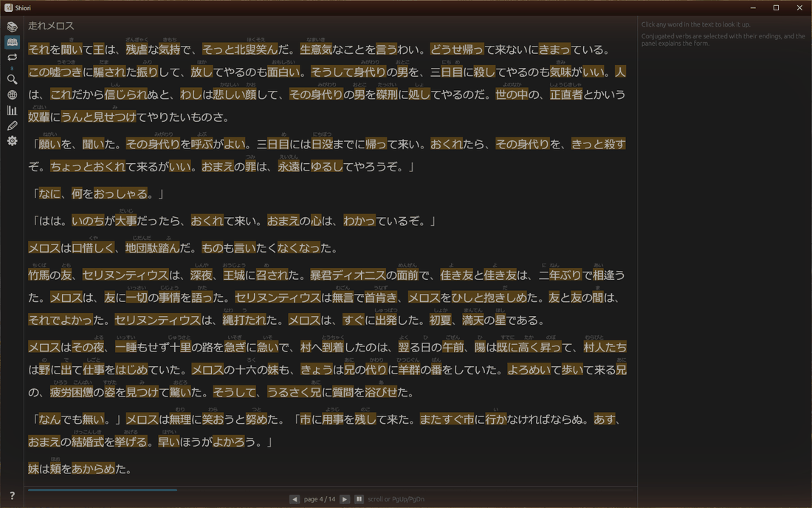Look up the word 北叟笑ん
Screen dimensions: 812x508
pos(256,49)
